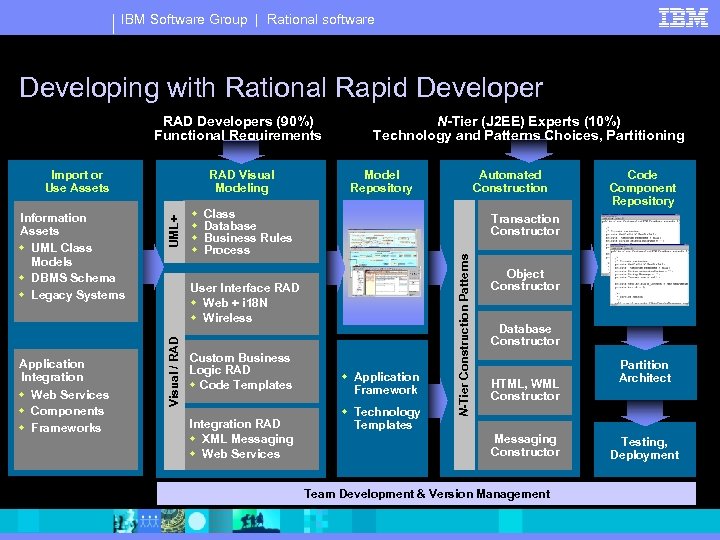
Task: Click the 'Business Rules' bullet
Action: pyautogui.click(x=248, y=238)
